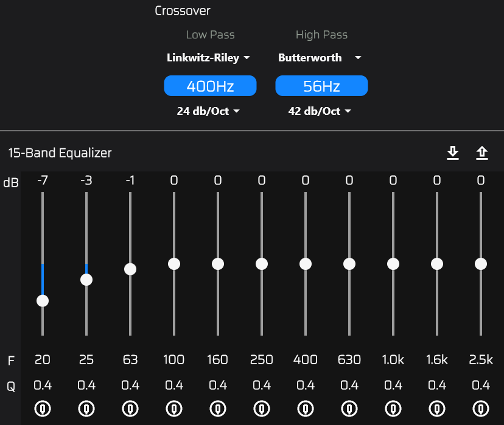The height and width of the screenshot is (425, 504).
Task: Click the reset icon under the 2.5k band
Action: 481,408
